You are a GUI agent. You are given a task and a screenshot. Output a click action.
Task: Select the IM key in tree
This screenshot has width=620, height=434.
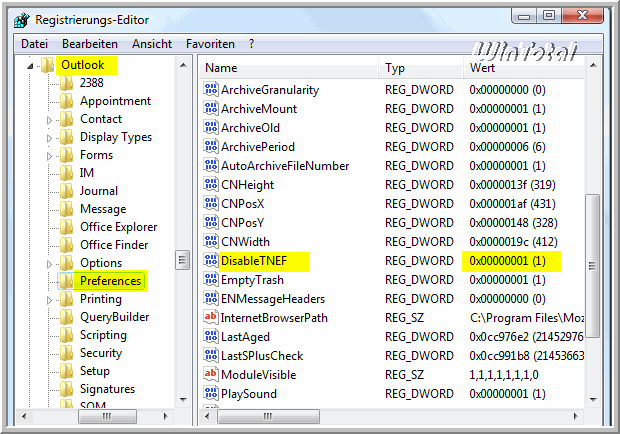click(87, 173)
